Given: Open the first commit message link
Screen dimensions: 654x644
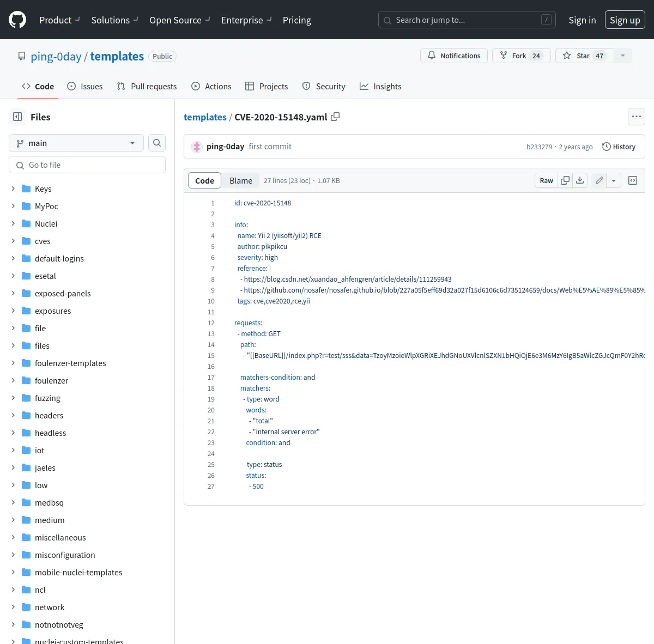Looking at the screenshot, I should pos(270,147).
